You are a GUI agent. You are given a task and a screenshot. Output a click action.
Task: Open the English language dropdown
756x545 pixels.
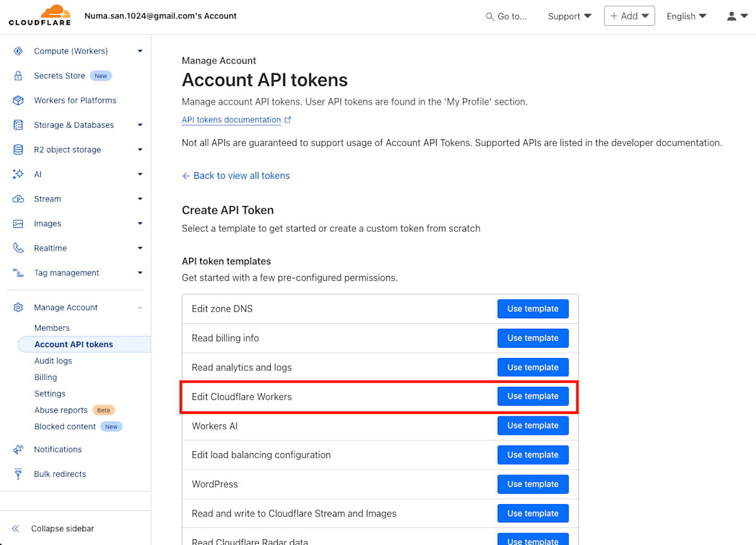point(687,16)
